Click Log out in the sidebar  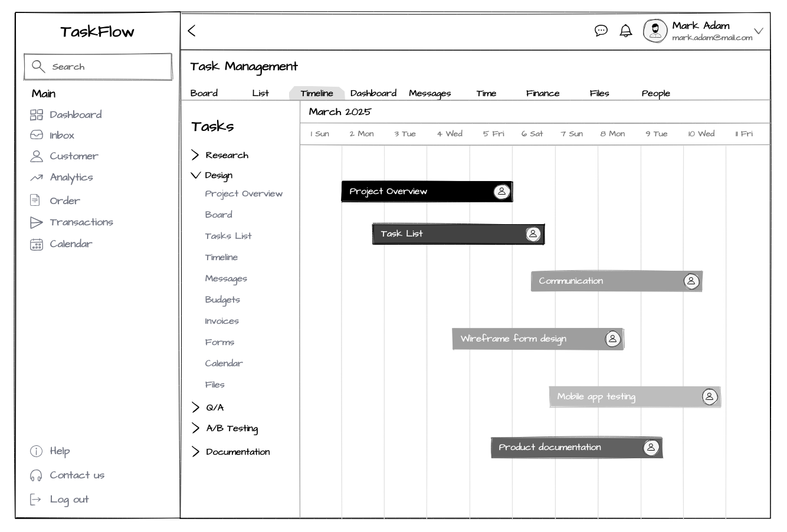tap(68, 500)
